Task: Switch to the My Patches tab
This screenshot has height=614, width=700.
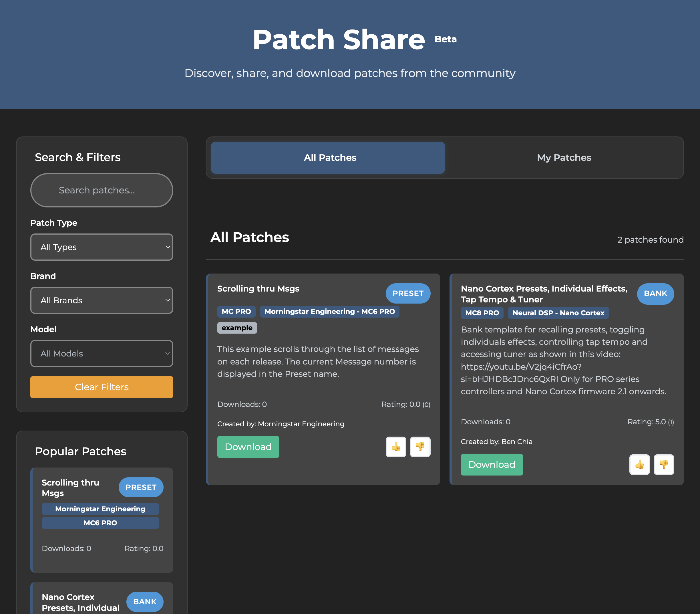Action: tap(564, 158)
